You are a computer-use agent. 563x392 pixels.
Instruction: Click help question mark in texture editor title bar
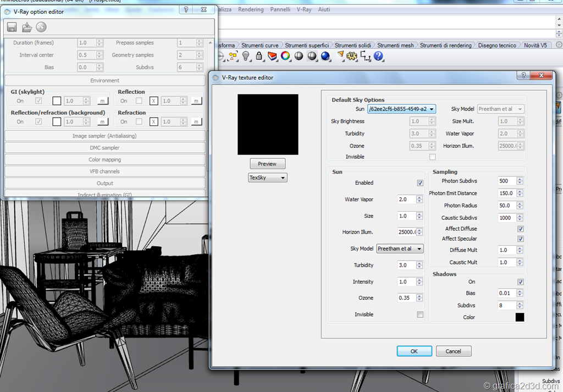pos(523,75)
